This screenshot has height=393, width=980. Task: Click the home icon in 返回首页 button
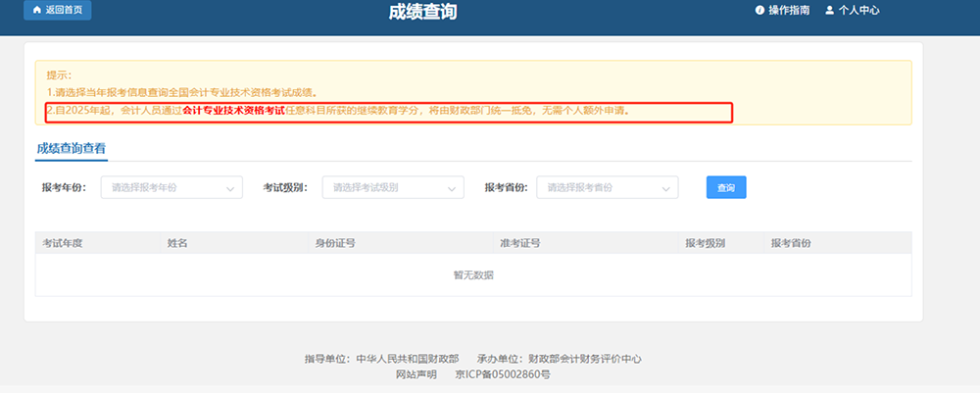point(38,10)
